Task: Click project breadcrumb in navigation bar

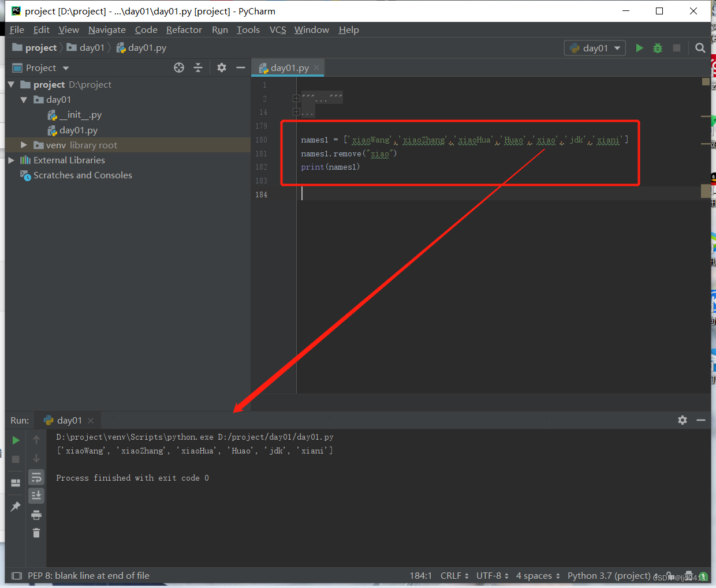Action: pos(35,47)
